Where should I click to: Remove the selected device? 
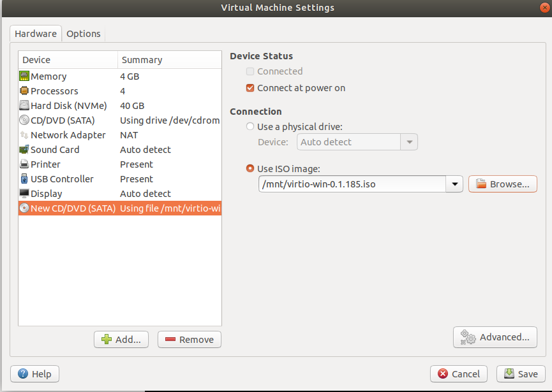pyautogui.click(x=190, y=340)
